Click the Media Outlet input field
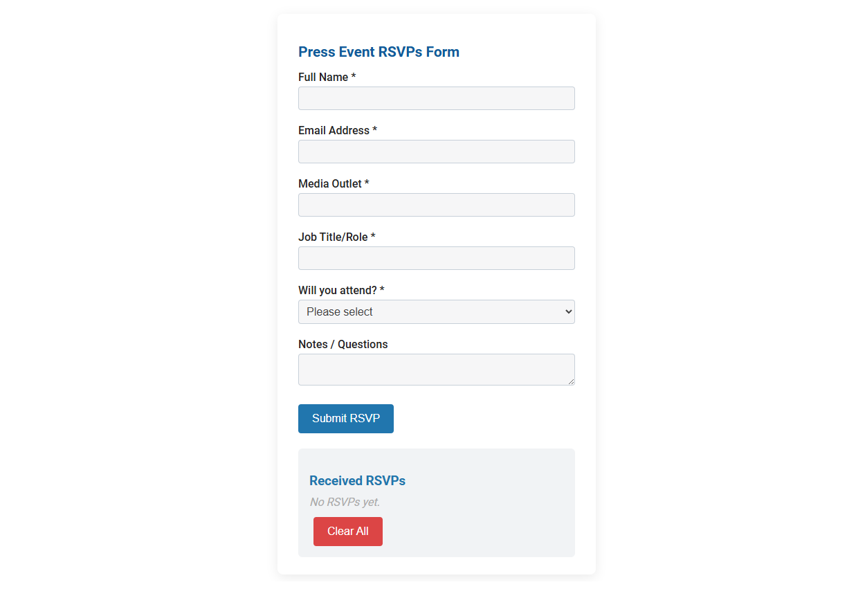 [x=436, y=205]
